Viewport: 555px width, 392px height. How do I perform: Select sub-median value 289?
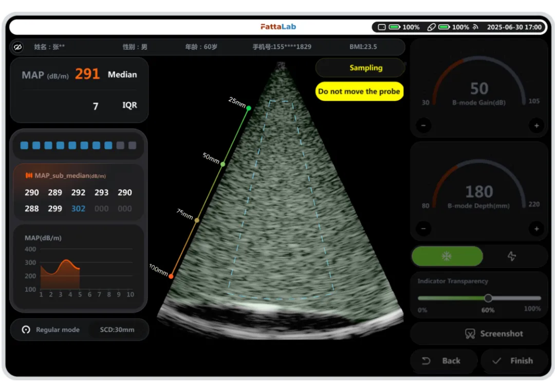tap(55, 193)
